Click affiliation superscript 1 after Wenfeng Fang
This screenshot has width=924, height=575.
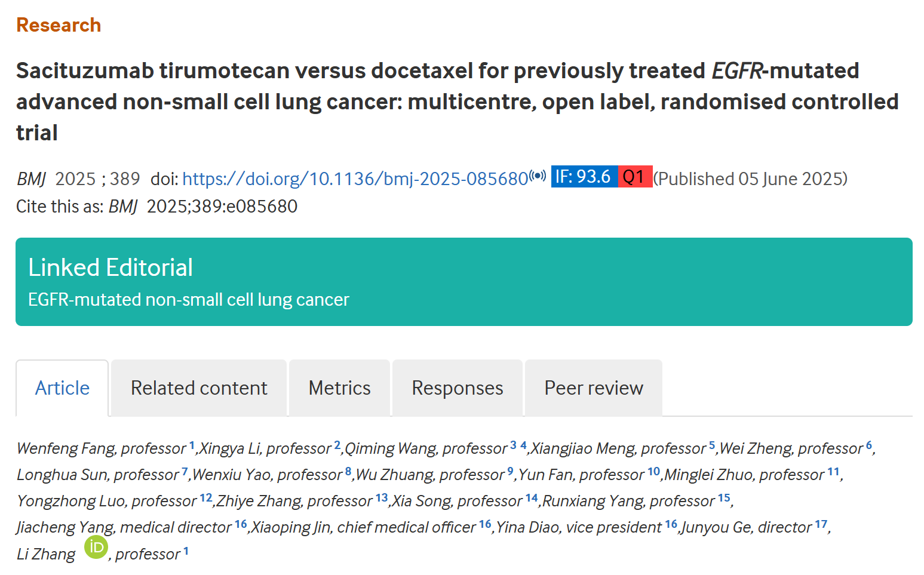point(192,445)
